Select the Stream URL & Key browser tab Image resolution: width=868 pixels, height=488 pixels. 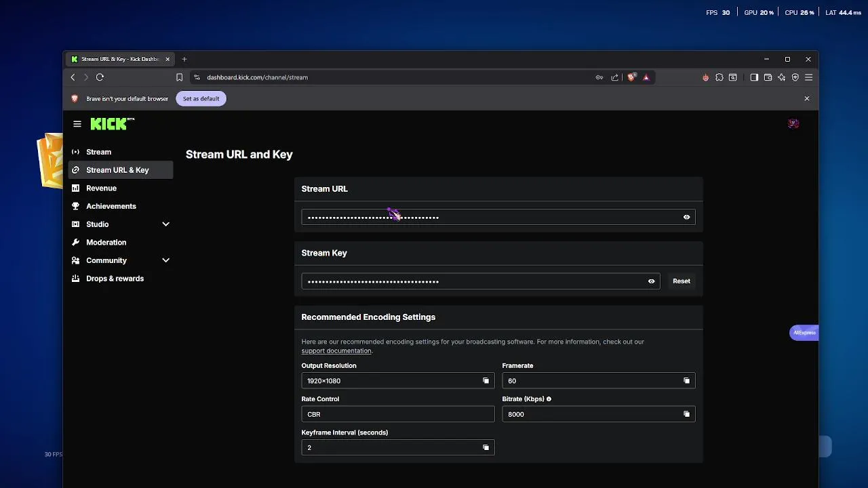[x=121, y=59]
